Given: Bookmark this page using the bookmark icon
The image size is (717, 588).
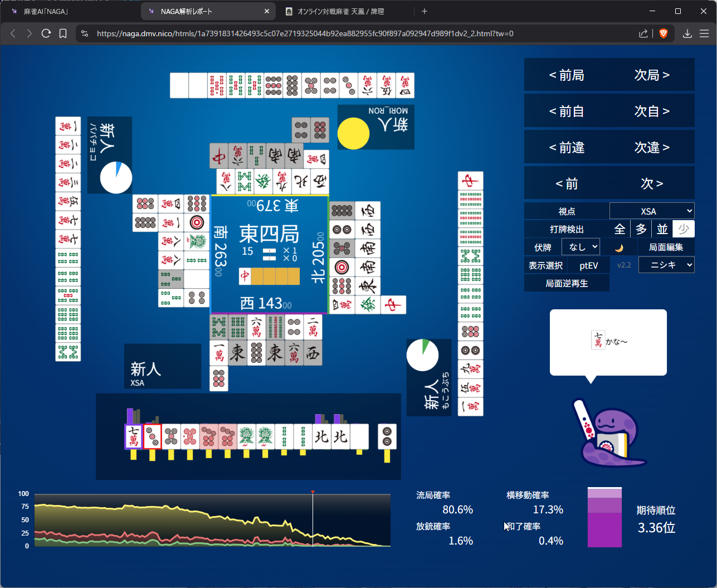Looking at the screenshot, I should 63,33.
